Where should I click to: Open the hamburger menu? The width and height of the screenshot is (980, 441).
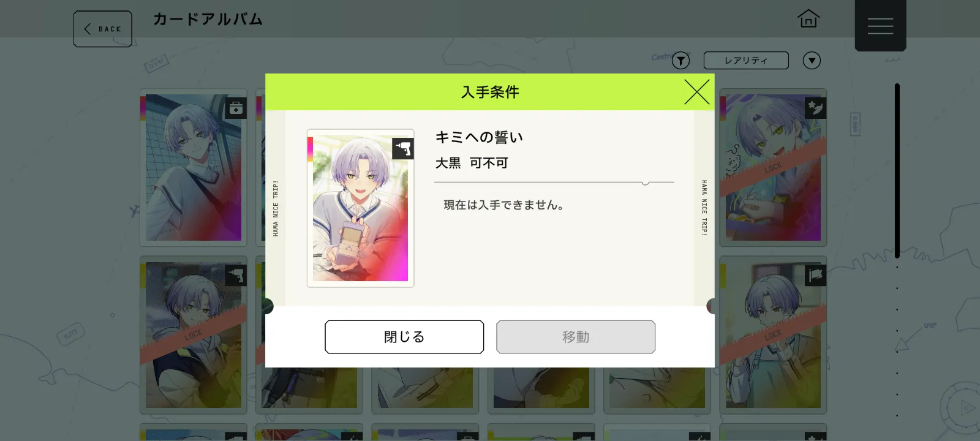(880, 26)
